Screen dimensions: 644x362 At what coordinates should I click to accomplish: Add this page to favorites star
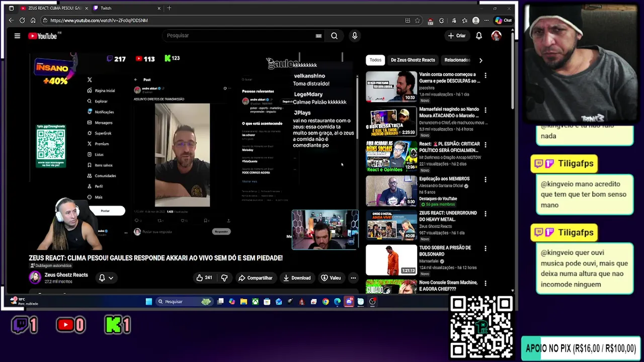pyautogui.click(x=418, y=20)
